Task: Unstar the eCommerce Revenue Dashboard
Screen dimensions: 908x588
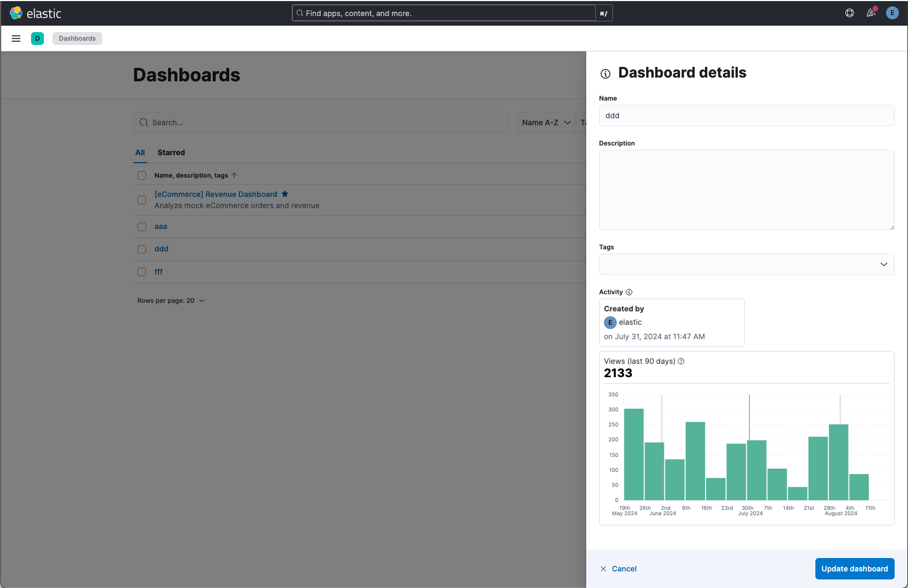Action: point(285,194)
